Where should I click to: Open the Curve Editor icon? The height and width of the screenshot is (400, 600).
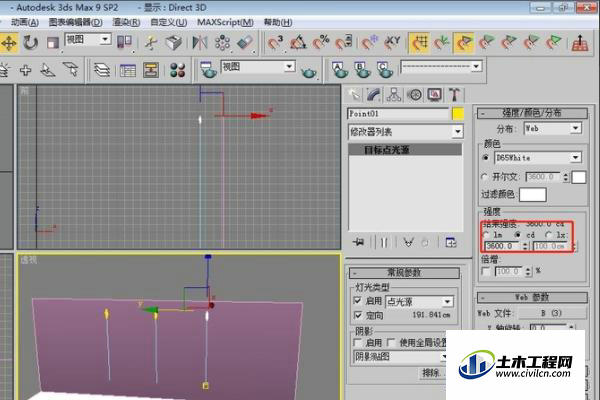[127, 70]
